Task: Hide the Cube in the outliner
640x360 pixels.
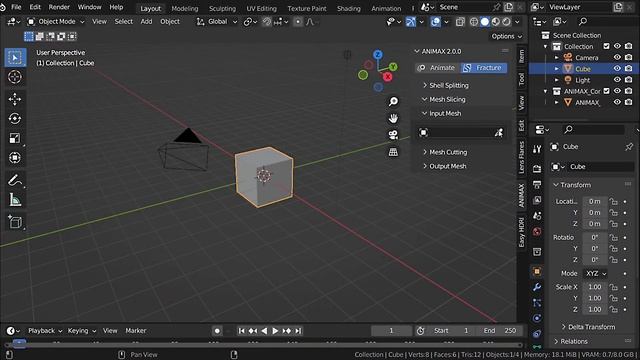Action: pos(617,69)
